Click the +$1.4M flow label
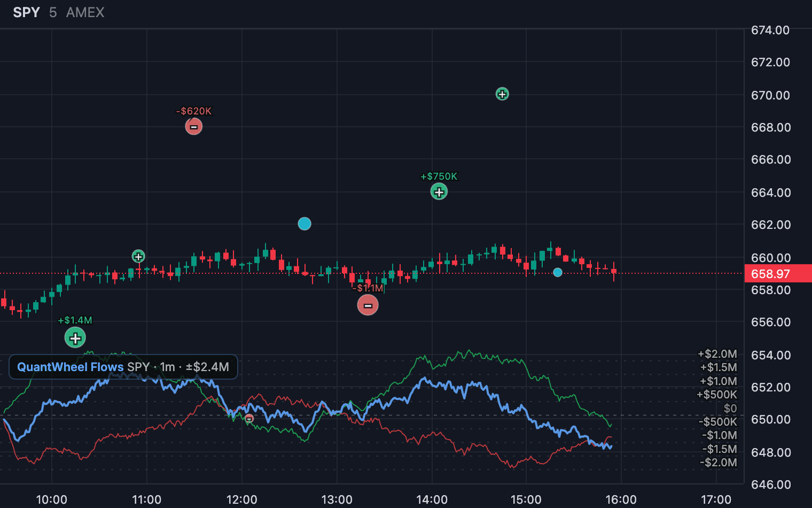This screenshot has height=508, width=812. click(x=75, y=320)
